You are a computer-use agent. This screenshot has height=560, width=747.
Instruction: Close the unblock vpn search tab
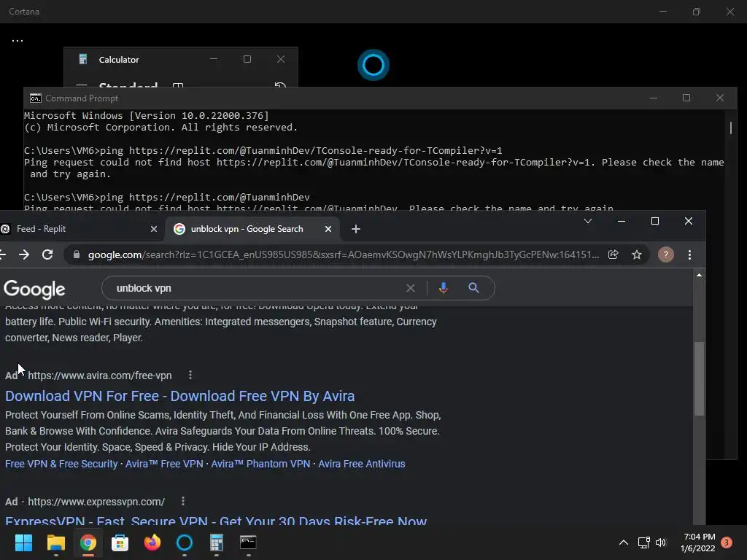click(328, 229)
